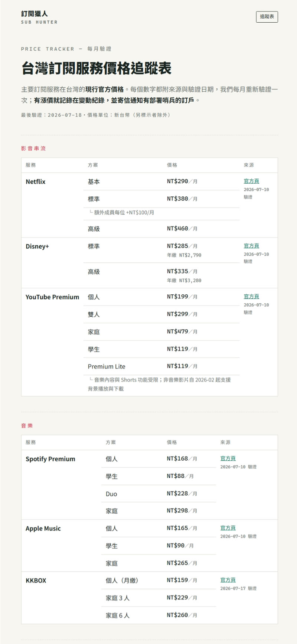The height and width of the screenshot is (644, 297).
Task: Click the YouTube Premium service name
Action: click(x=52, y=297)
